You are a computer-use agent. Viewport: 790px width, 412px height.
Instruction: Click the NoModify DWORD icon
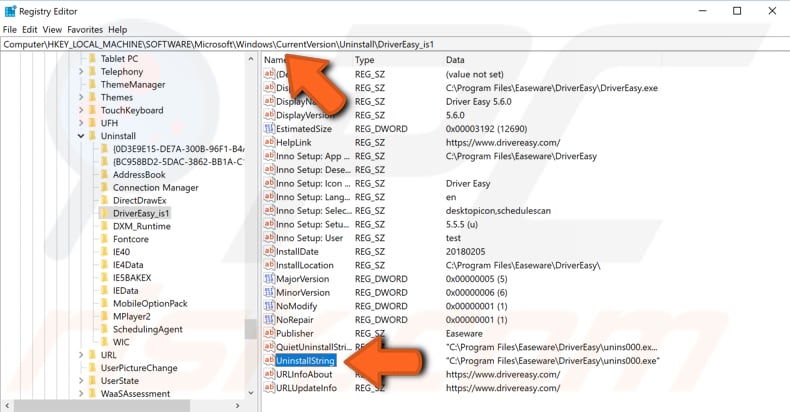pos(269,305)
